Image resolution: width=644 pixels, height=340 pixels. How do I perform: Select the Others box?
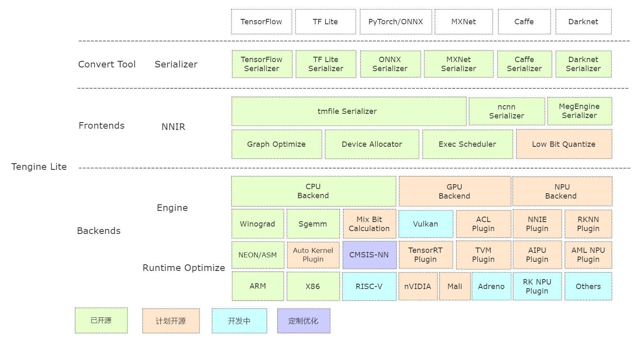[588, 286]
